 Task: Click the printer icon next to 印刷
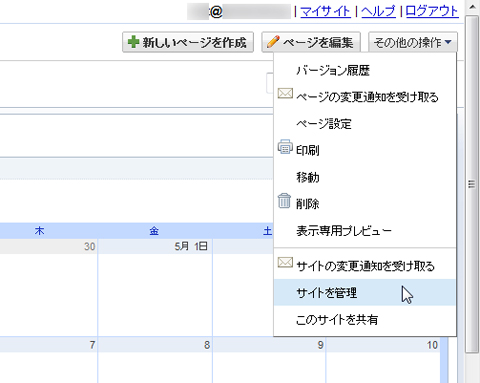tap(285, 147)
